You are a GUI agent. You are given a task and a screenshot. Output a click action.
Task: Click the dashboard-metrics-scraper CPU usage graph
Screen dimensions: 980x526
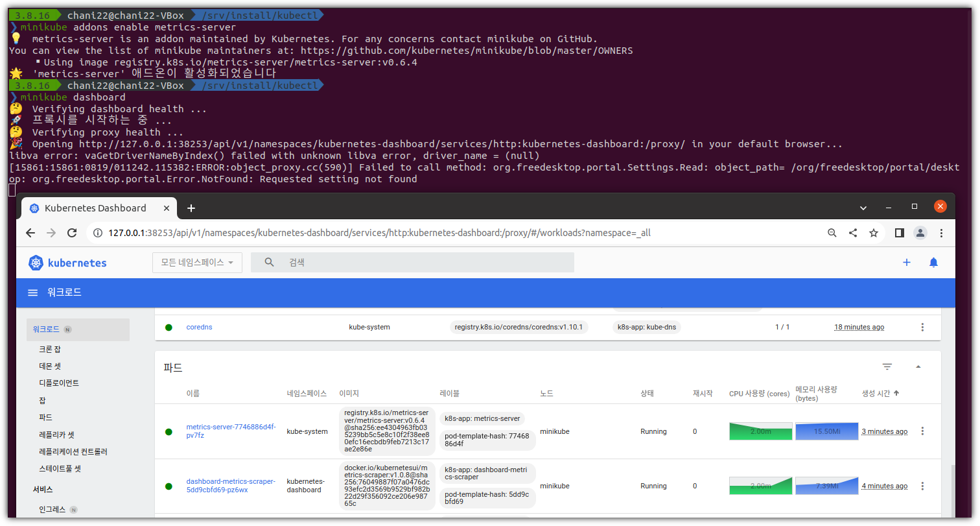tap(760, 486)
